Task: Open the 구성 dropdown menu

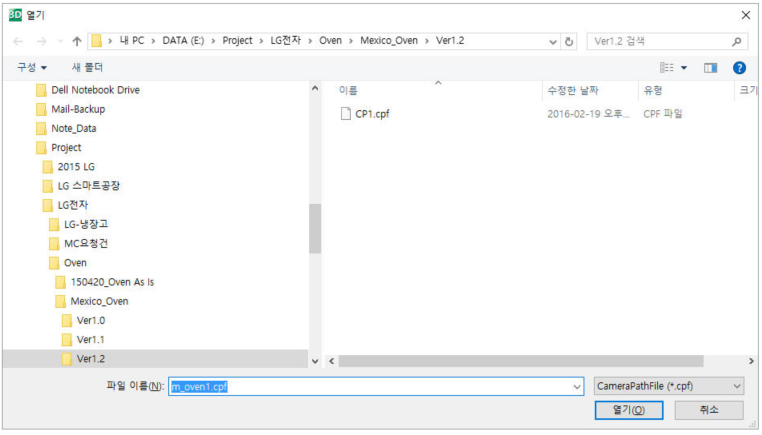Action: 32,67
